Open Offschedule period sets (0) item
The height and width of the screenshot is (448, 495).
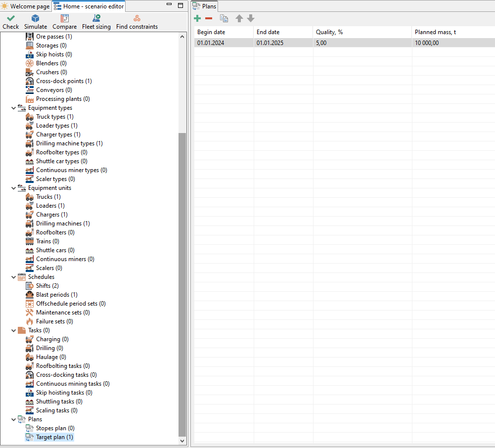(71, 304)
